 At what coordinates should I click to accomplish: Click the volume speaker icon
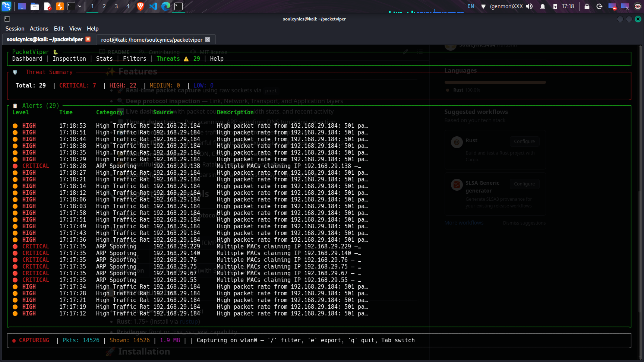point(530,6)
